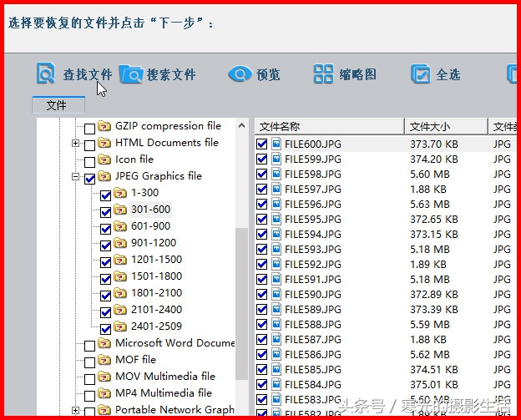Select FILE588.JPG file name

pos(312,324)
